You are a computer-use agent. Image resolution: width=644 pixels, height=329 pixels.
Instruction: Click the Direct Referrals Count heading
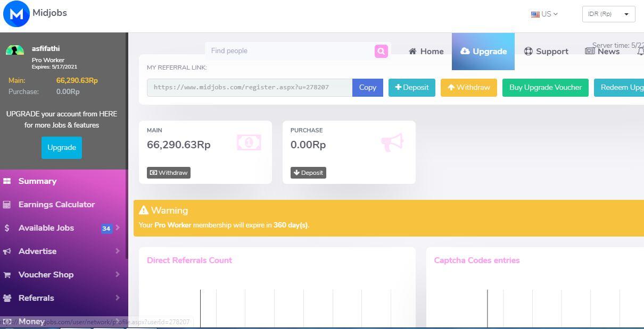[x=189, y=260]
